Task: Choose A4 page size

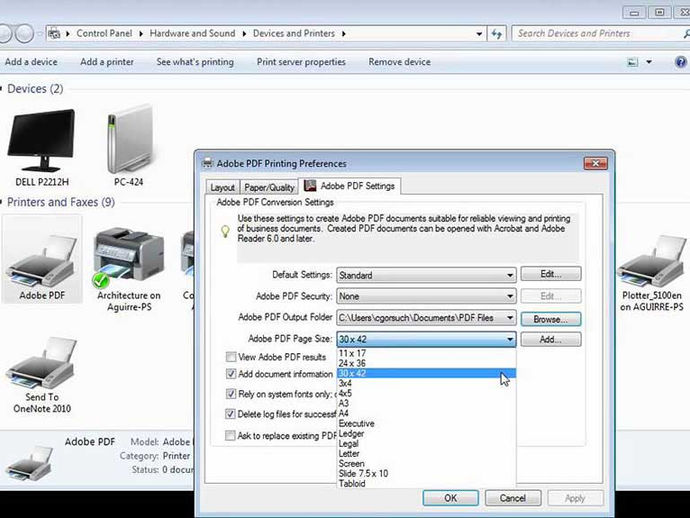Action: (x=426, y=414)
